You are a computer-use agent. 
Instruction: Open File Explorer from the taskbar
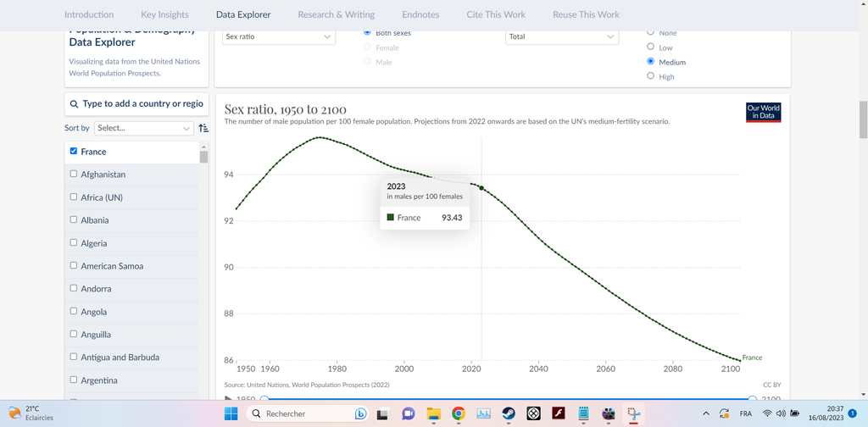point(433,413)
